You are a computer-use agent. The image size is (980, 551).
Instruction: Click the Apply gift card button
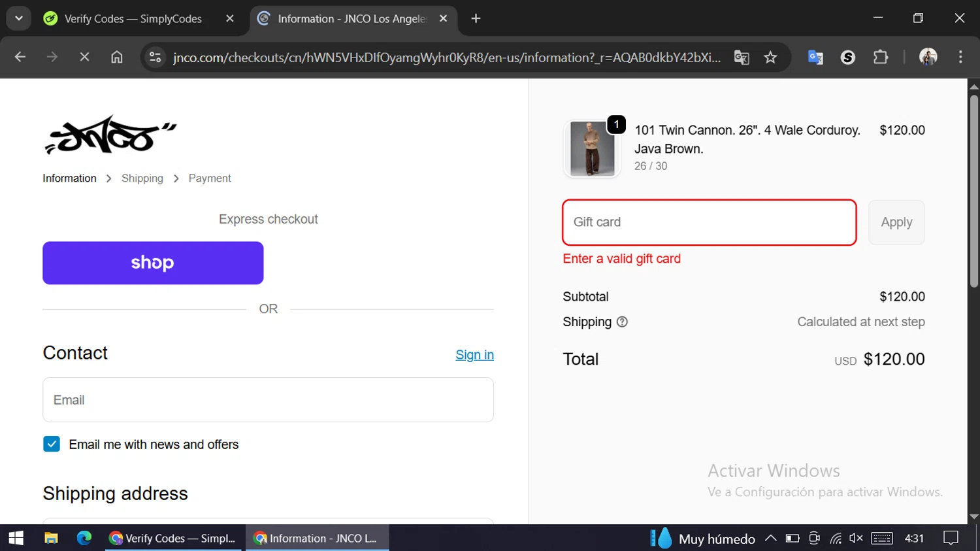(x=896, y=222)
